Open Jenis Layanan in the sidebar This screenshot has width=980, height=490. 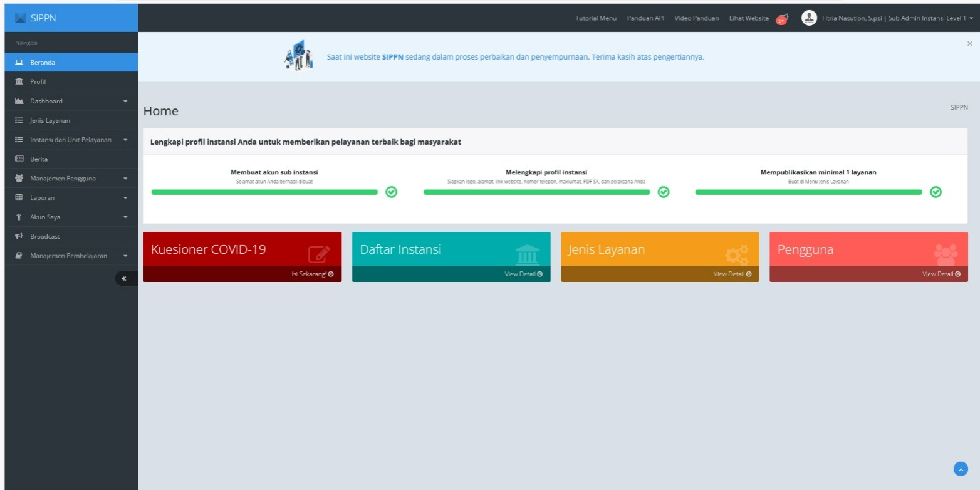pos(50,120)
